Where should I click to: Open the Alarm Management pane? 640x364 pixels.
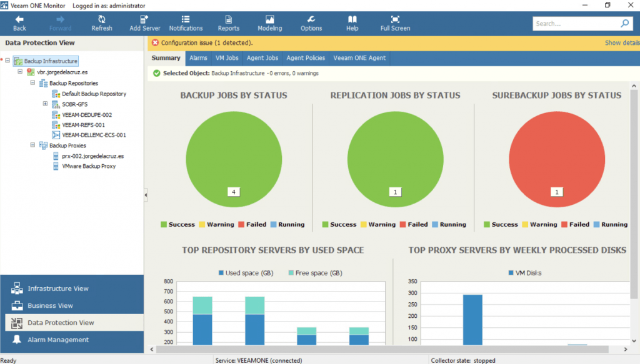click(57, 340)
